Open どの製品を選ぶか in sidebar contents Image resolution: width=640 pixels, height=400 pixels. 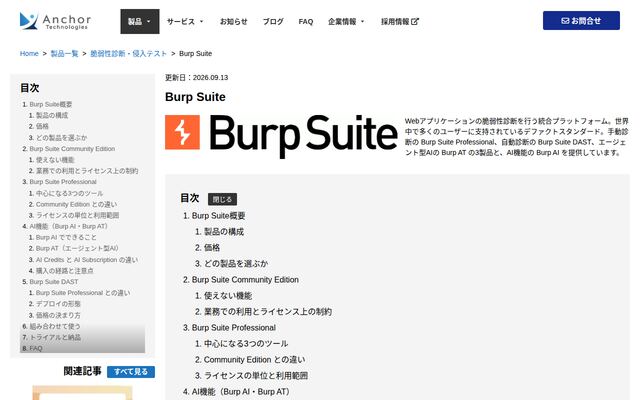(61, 138)
